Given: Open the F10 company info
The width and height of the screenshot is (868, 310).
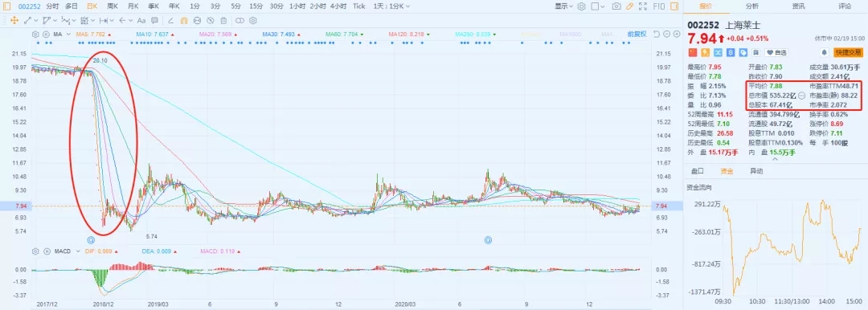Looking at the screenshot, I should 659,6.
